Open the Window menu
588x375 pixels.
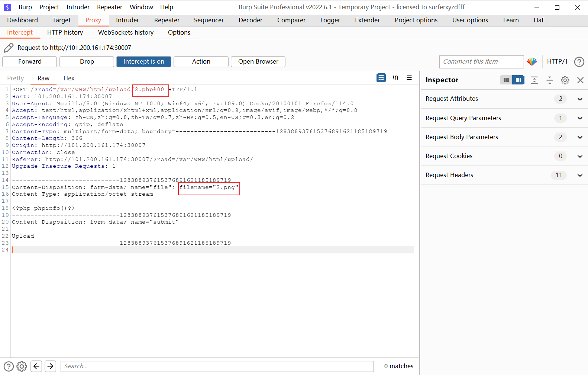coord(141,7)
